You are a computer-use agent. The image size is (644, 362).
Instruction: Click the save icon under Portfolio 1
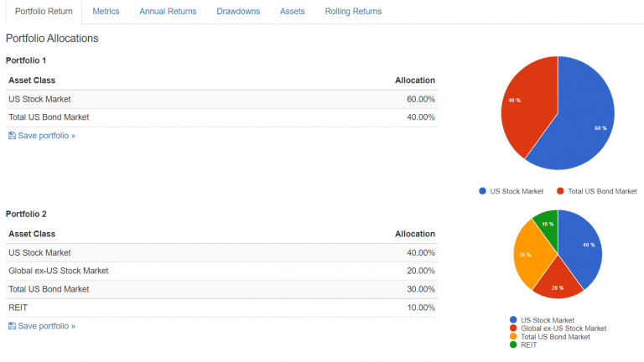pyautogui.click(x=12, y=136)
